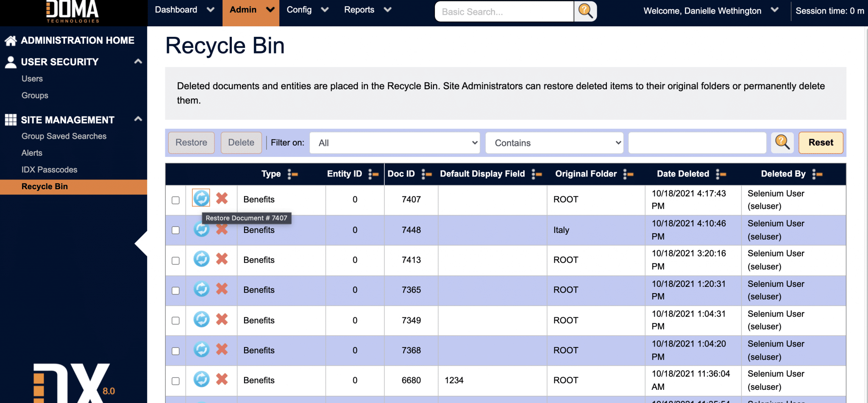The width and height of the screenshot is (868, 403).
Task: Check the box for document 7368
Action: point(175,351)
